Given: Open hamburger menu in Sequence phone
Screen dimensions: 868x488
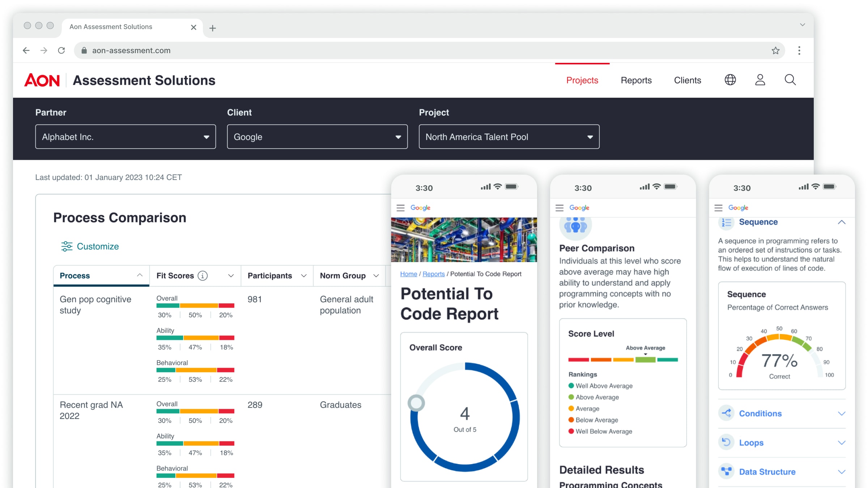Looking at the screenshot, I should 719,208.
